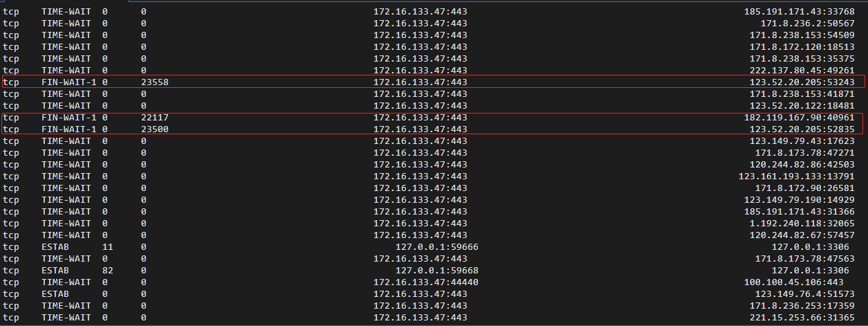Click the local address 172.16.133.47:44440
Viewport: 868px width, 326px height.
pyautogui.click(x=426, y=282)
